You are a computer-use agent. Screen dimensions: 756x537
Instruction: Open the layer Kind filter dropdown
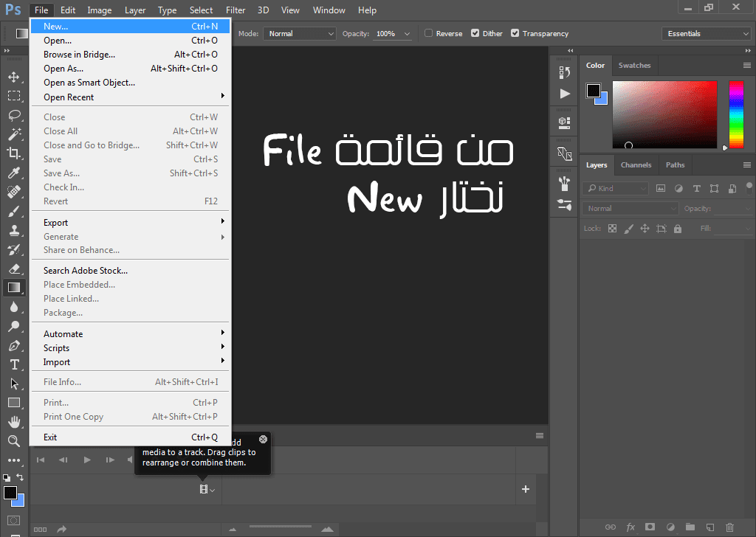(x=615, y=188)
